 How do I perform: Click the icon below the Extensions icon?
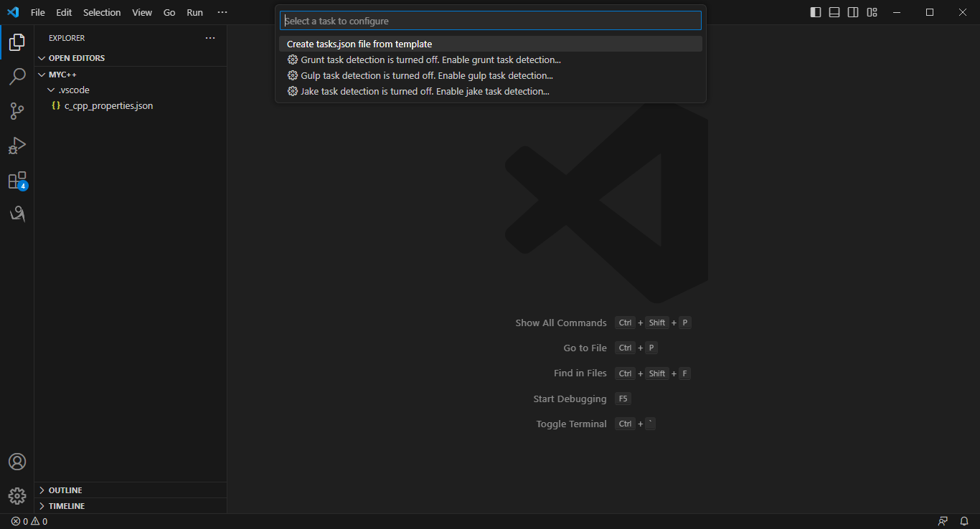point(17,214)
